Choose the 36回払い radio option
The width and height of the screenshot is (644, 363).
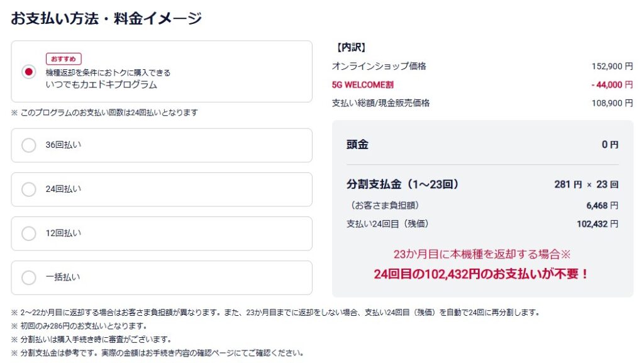point(29,145)
